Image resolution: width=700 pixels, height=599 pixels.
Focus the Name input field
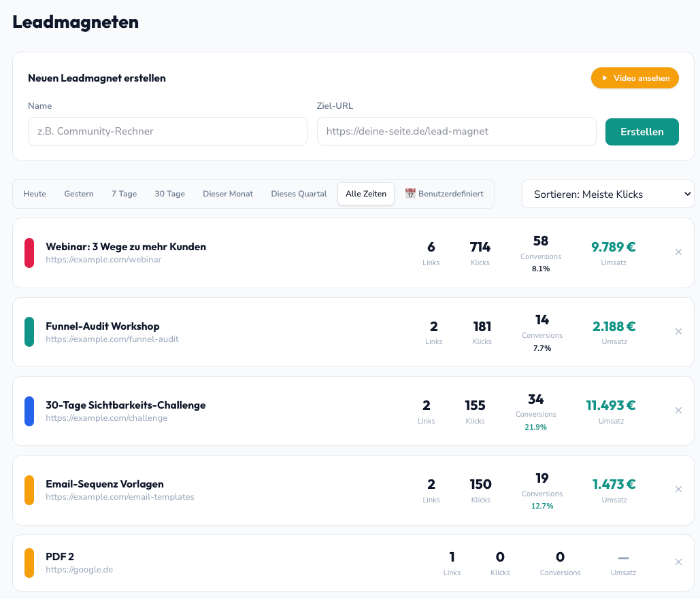[167, 131]
